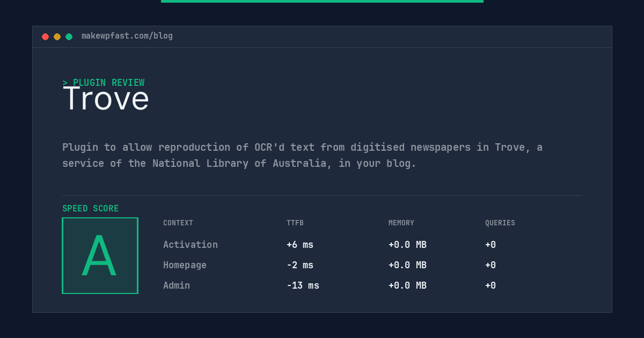Viewport: 644px width, 338px height.
Task: Click the yellow minimize dot
Action: pyautogui.click(x=57, y=36)
